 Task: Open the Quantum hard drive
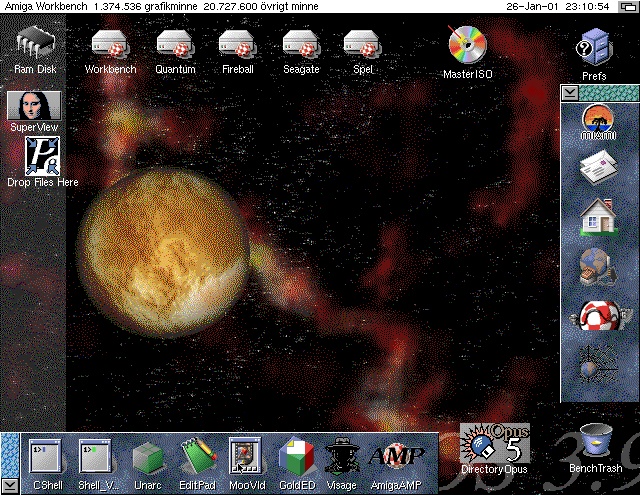[175, 46]
